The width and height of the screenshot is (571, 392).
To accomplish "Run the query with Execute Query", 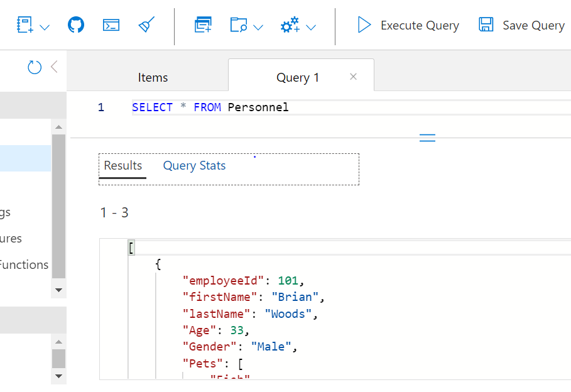I will (408, 25).
